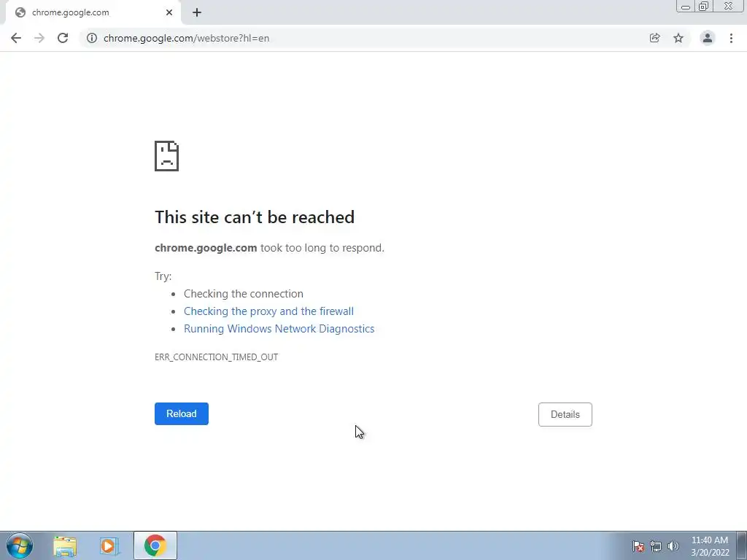The image size is (747, 560).
Task: Open the Windows Start menu
Action: pyautogui.click(x=20, y=545)
